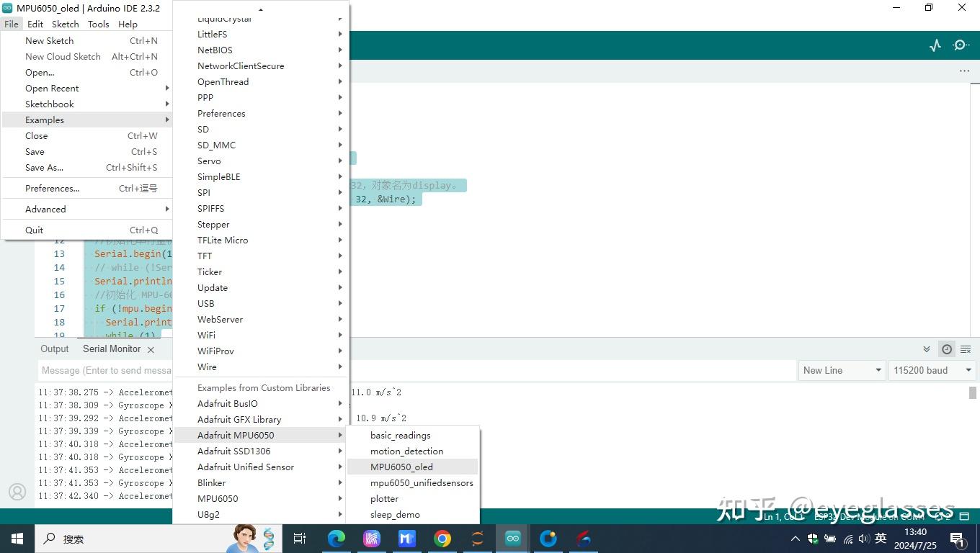
Task: Click the network Wi-Fi tray icon
Action: [x=847, y=539]
